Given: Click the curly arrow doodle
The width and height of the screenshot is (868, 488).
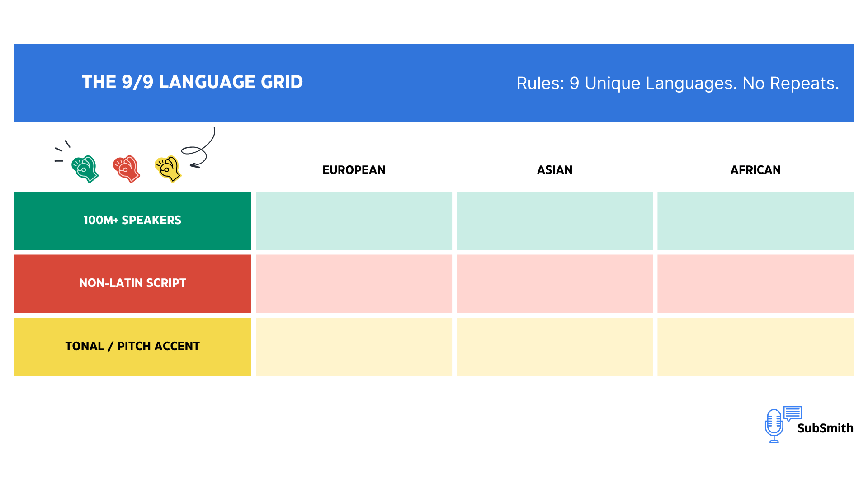Looking at the screenshot, I should click(x=200, y=149).
